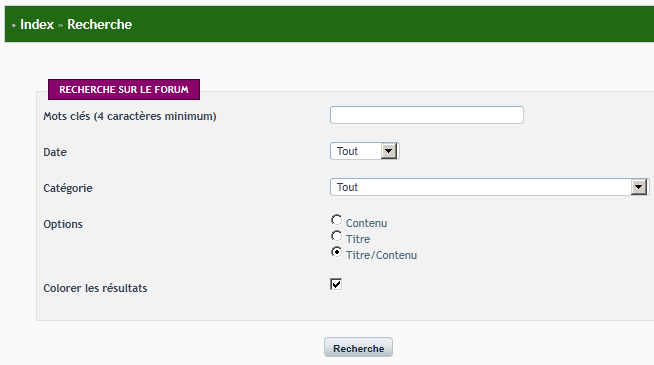Image resolution: width=654 pixels, height=365 pixels.
Task: Click the bullet icon before Index
Action: click(x=14, y=26)
